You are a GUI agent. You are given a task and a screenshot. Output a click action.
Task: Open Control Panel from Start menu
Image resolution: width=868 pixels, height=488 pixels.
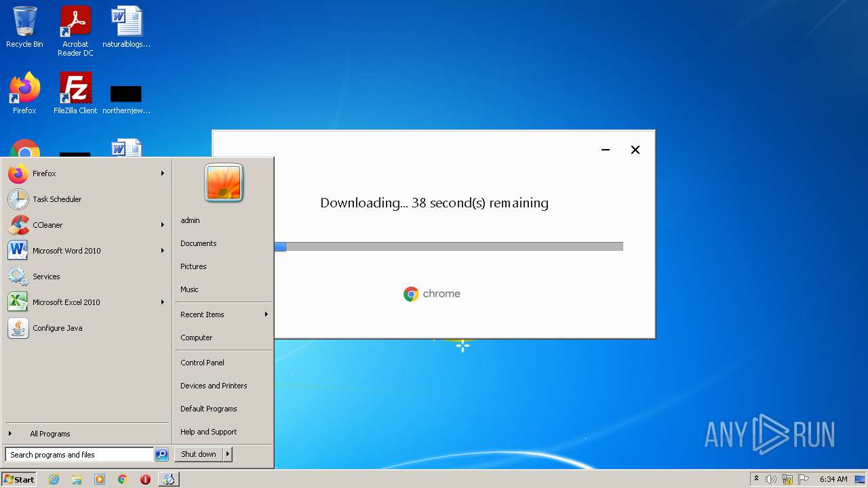(x=224, y=363)
